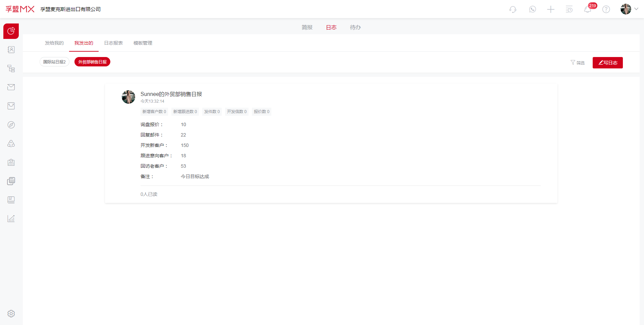
Task: Click the 写日志 button
Action: pyautogui.click(x=607, y=63)
